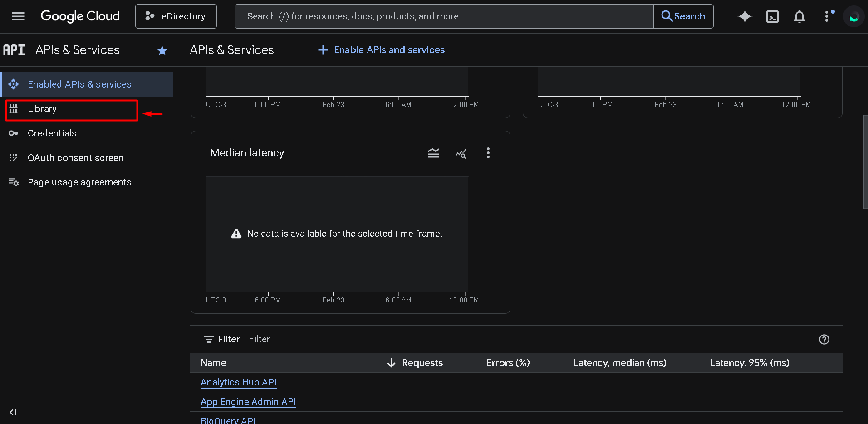
Task: Click the OAuth consent screen icon
Action: 14,158
